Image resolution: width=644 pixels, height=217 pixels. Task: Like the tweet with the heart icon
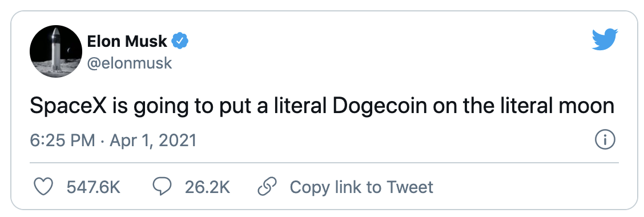click(x=43, y=187)
